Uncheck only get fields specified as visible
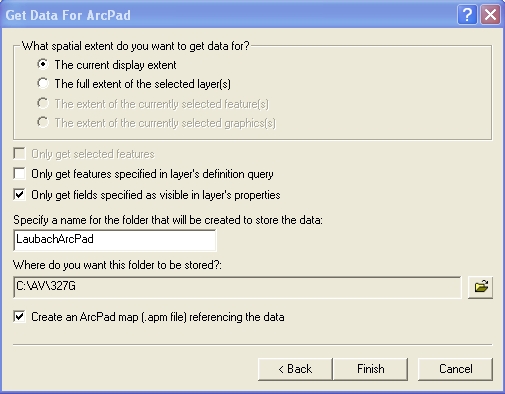505x394 pixels. pos(19,195)
